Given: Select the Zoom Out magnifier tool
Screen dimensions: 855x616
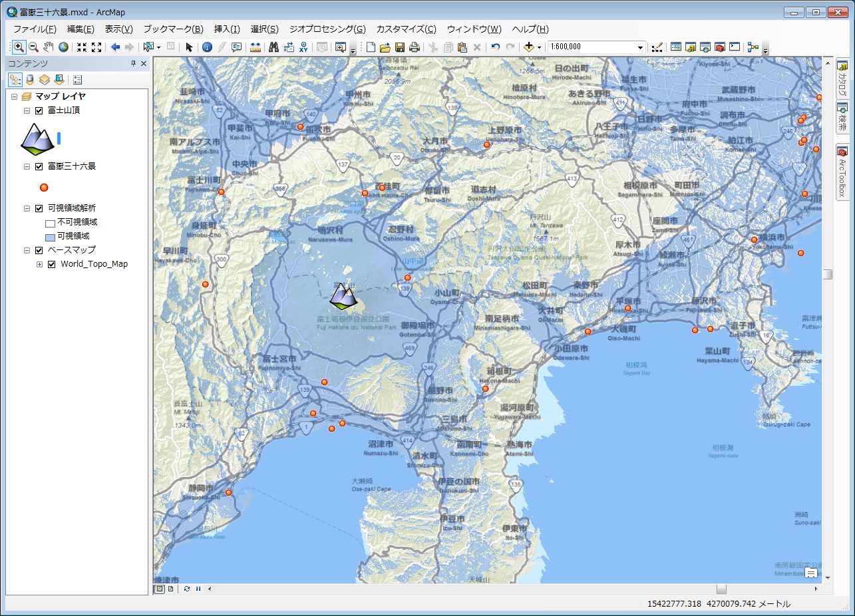Looking at the screenshot, I should click(x=33, y=47).
